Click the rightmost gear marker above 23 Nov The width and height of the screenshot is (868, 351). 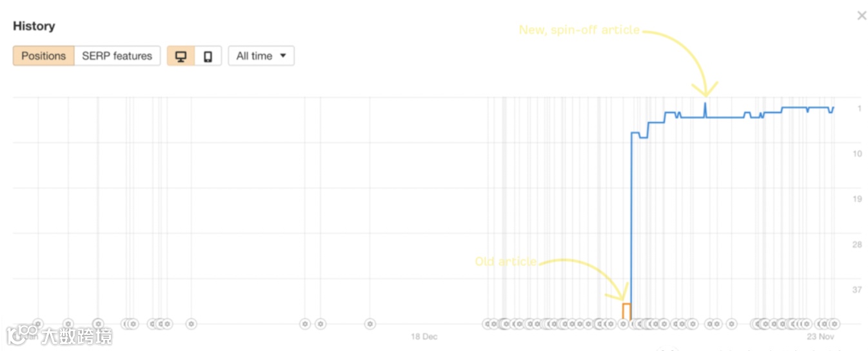coord(834,324)
